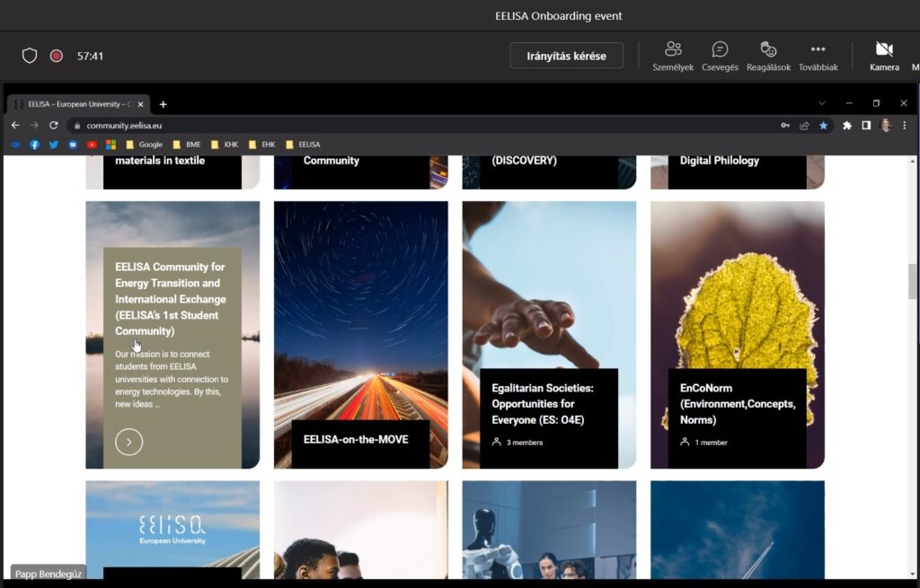Open the robot and students card image
The image size is (920, 588).
click(x=549, y=530)
